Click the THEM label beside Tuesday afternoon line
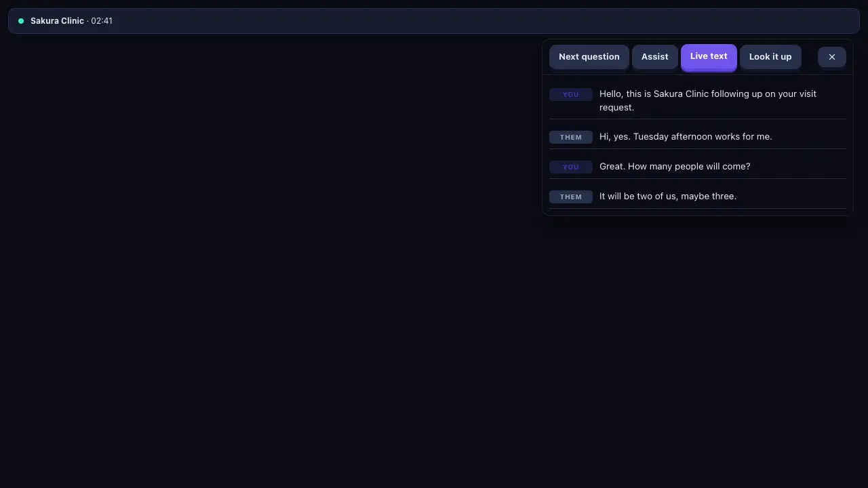Image resolution: width=868 pixels, height=488 pixels. (571, 138)
